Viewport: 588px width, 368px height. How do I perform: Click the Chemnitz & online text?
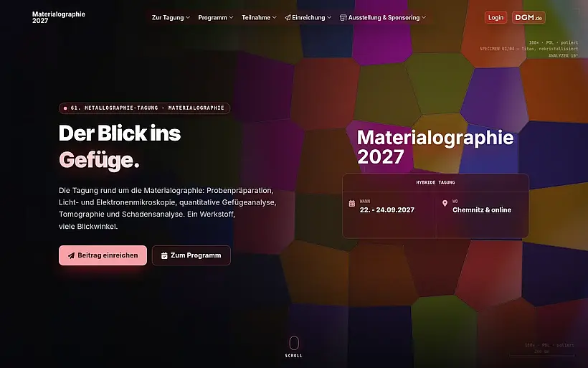[482, 210]
